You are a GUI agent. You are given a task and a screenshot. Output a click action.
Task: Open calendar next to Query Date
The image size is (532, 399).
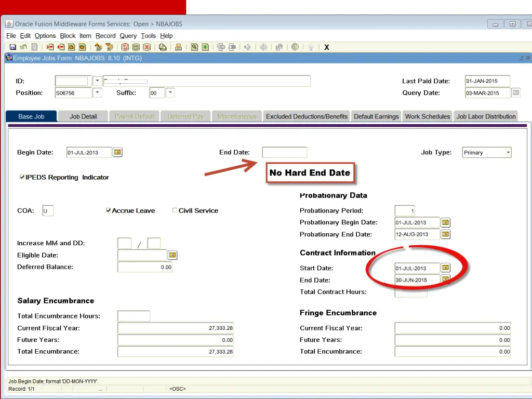[x=515, y=92]
